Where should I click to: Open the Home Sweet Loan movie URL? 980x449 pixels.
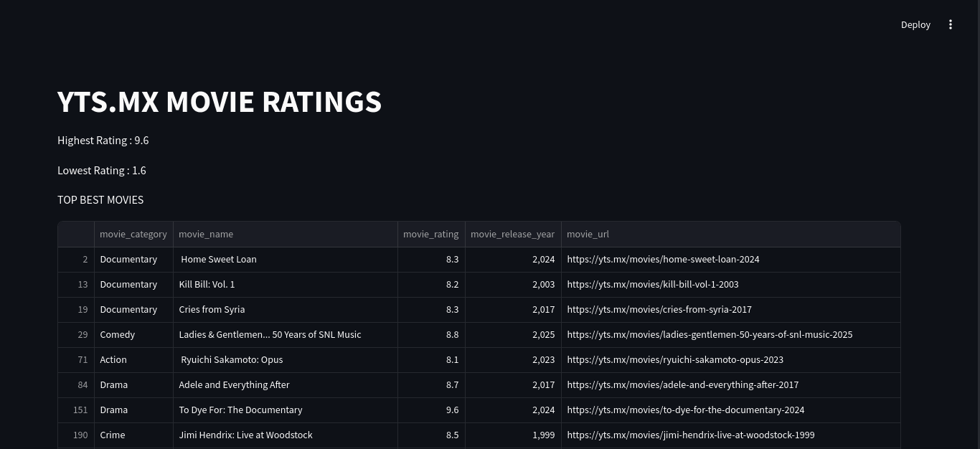point(663,260)
